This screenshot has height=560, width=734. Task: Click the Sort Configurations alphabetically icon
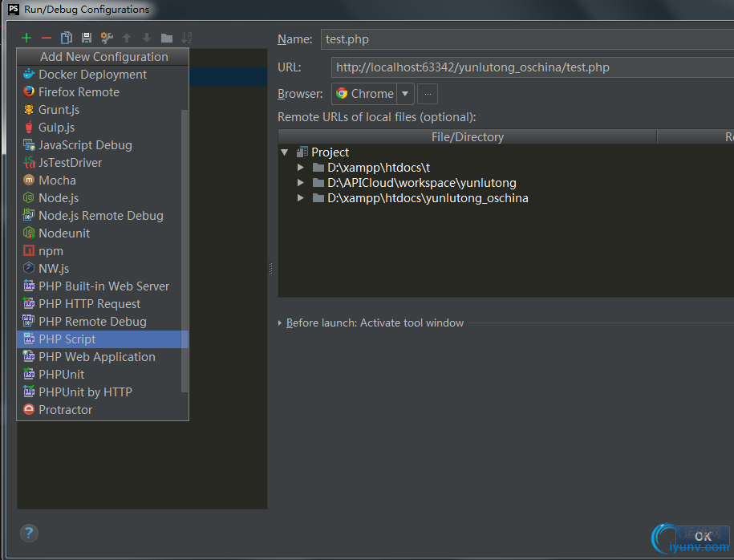click(187, 38)
